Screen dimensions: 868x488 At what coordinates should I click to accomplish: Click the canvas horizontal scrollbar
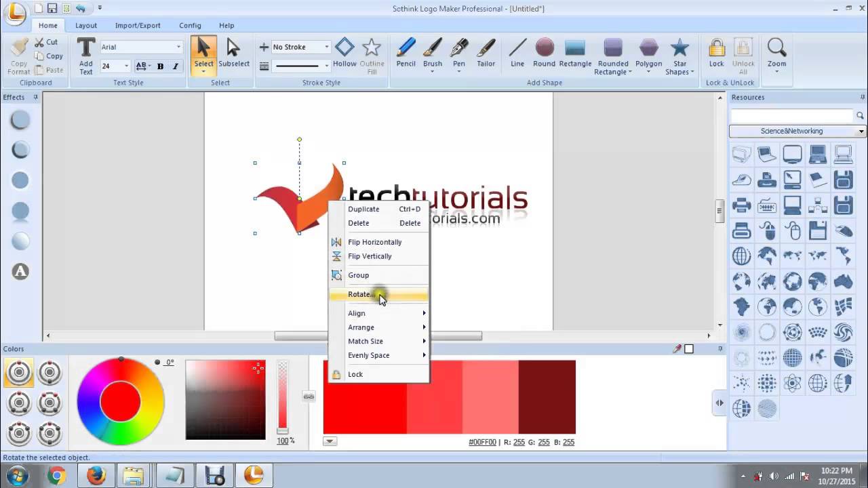coord(378,335)
